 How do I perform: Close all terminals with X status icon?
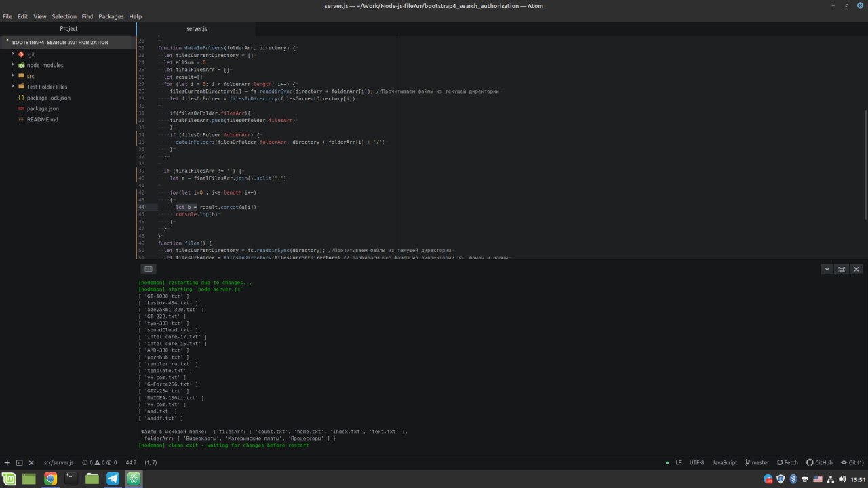tap(31, 462)
